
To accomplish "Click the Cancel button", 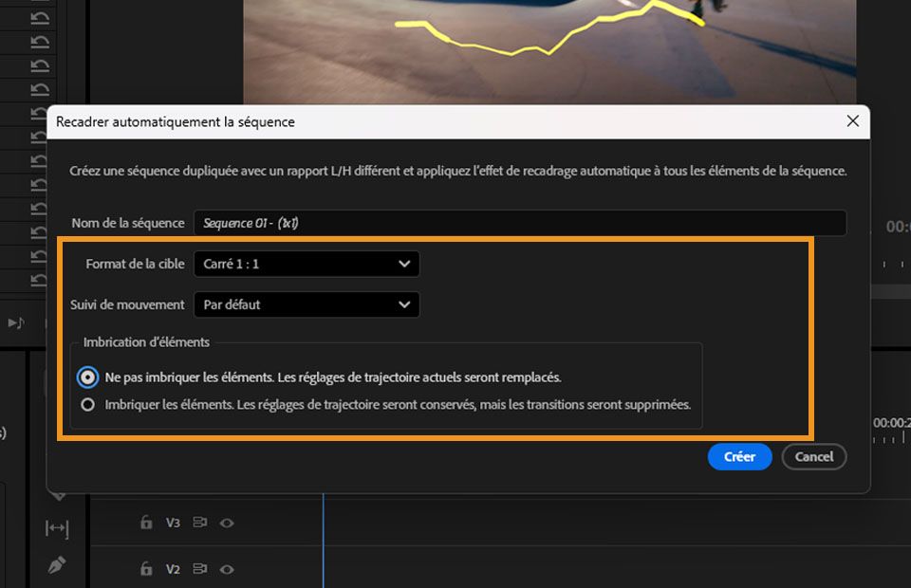I will (x=813, y=456).
